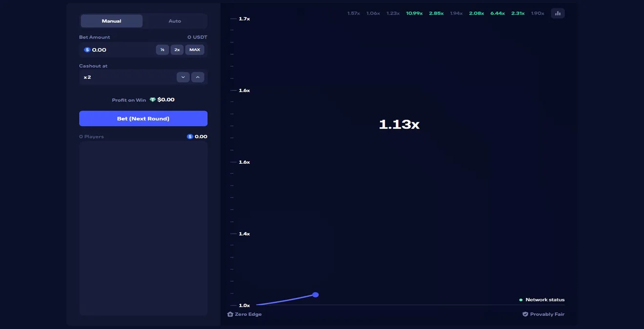Click the green Network status dot
Image resolution: width=644 pixels, height=329 pixels.
(x=521, y=300)
